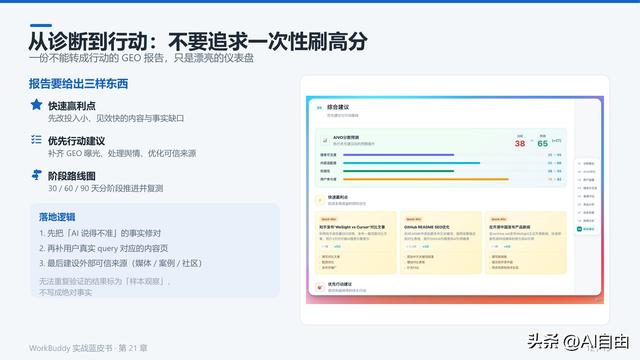Image resolution: width=640 pixels, height=360 pixels.
Task: Click the orange progress bar
Action: [426, 179]
